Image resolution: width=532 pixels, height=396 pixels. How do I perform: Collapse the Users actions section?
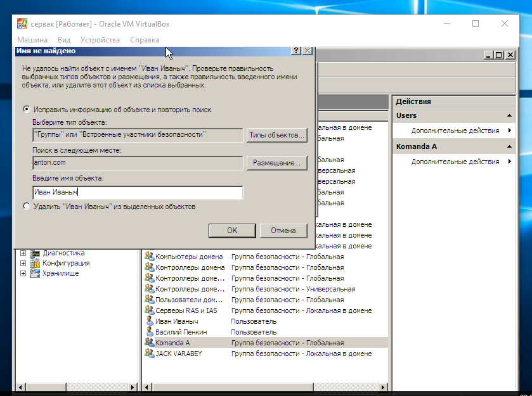click(x=509, y=115)
